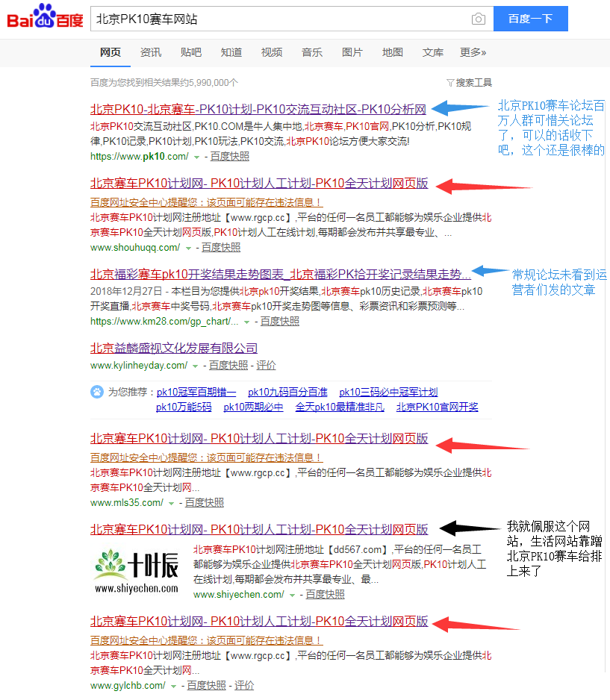Open suggested search pk10两期必中
Image resolution: width=610 pixels, height=700 pixels.
(253, 407)
